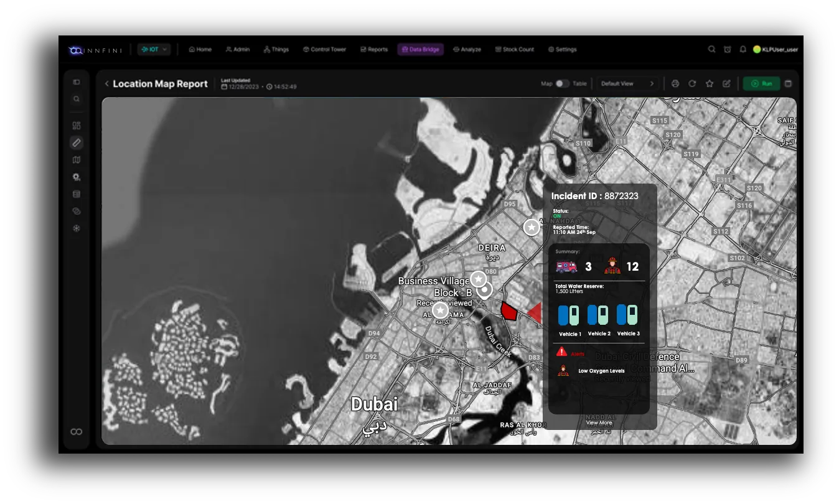This screenshot has height=504, width=839.
Task: Click the fire truck icon in summary
Action: [566, 267]
